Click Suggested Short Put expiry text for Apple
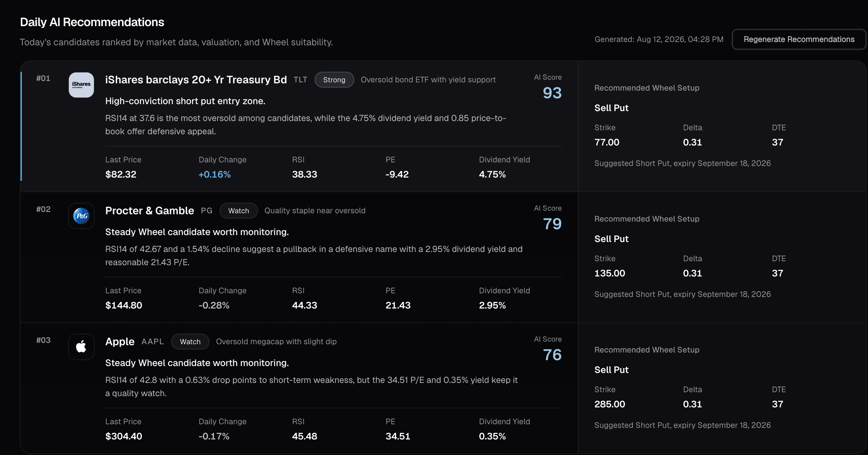 tap(683, 425)
